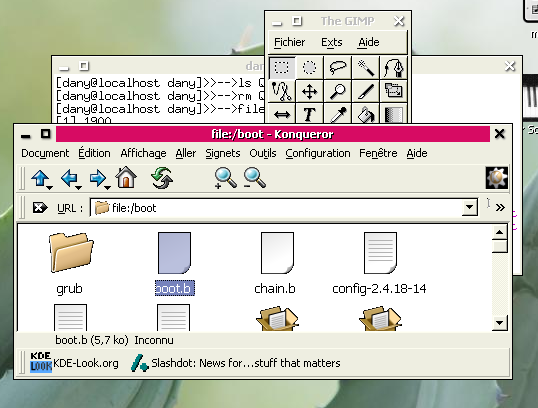Image resolution: width=538 pixels, height=408 pixels.
Task: Close the terminal window behind Konqueror
Action: 510,66
